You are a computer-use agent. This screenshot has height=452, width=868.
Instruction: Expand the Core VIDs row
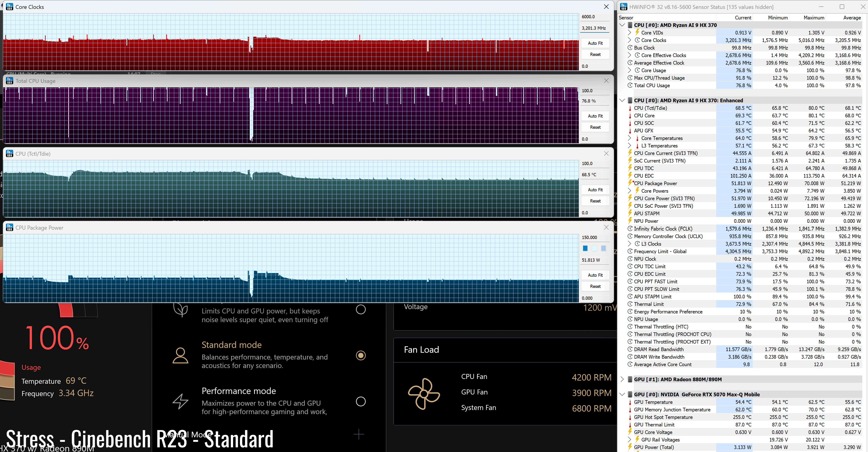pos(629,33)
